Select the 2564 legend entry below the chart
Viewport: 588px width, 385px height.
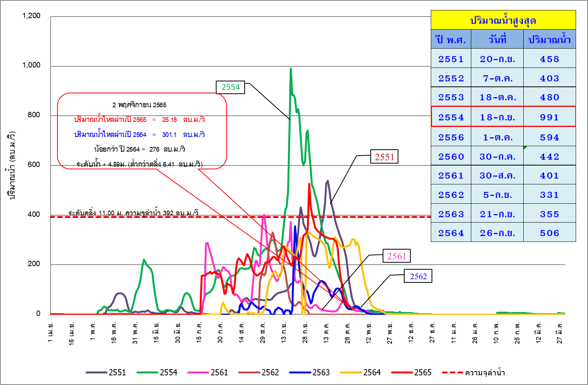click(361, 372)
